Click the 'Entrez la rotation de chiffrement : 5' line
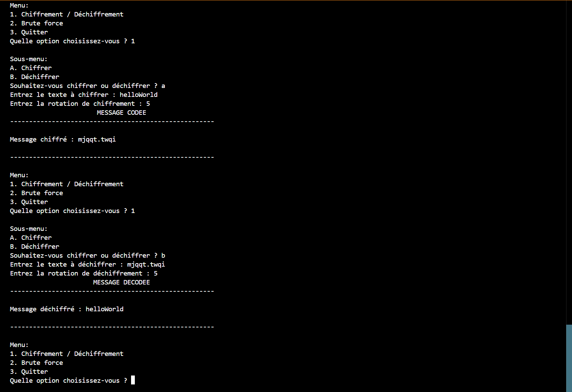The image size is (572, 392). tap(80, 104)
